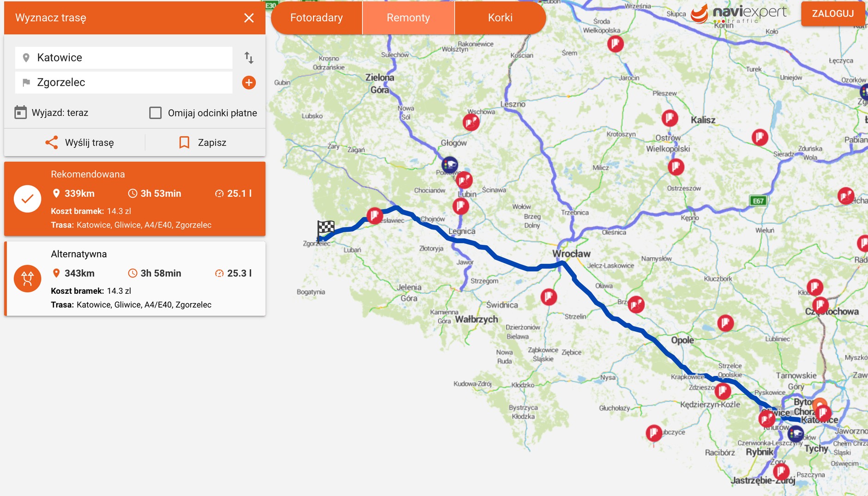Click the swap origin and destination arrows
Screen dimensions: 868x496
point(249,58)
